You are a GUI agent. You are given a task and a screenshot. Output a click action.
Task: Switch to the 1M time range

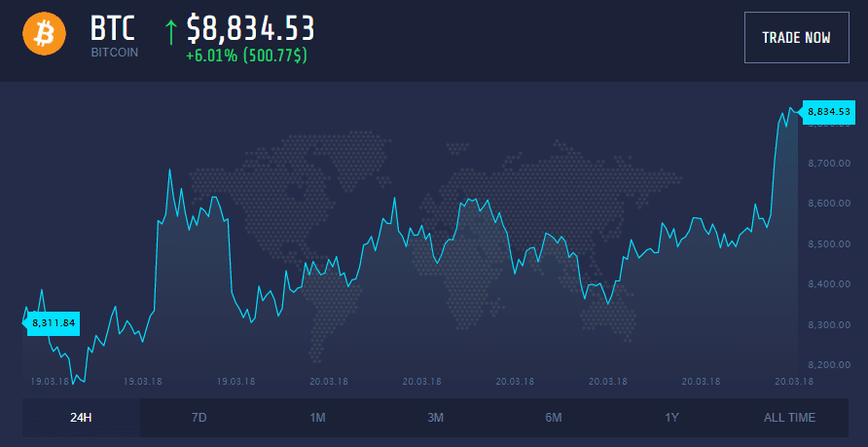coord(317,418)
